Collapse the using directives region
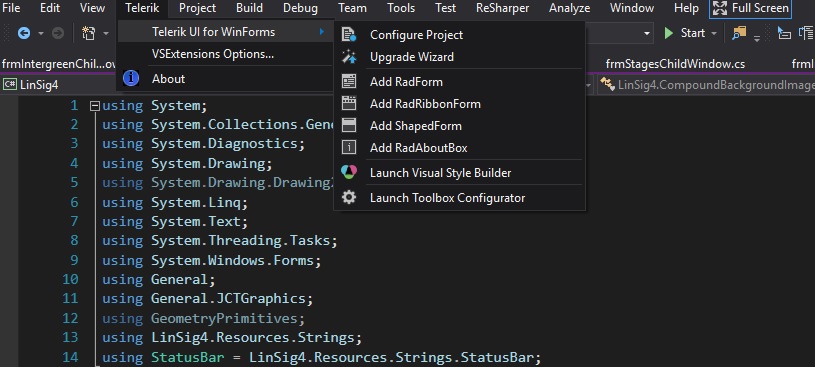 94,106
